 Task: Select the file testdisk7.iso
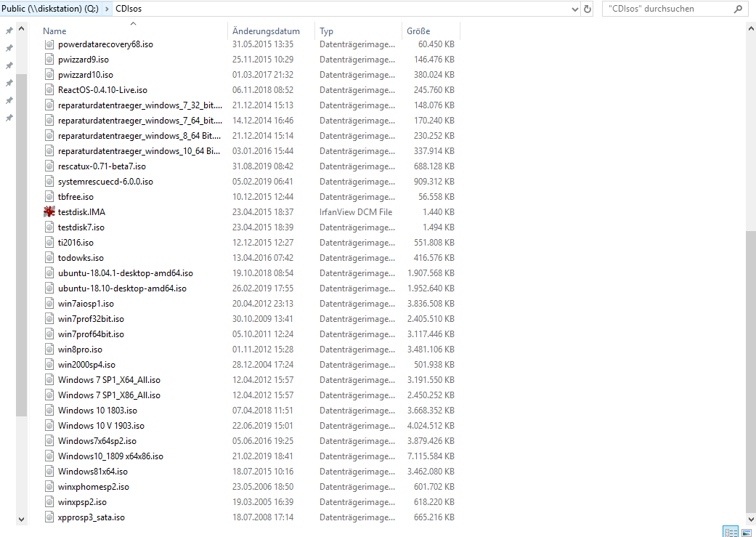coord(81,227)
